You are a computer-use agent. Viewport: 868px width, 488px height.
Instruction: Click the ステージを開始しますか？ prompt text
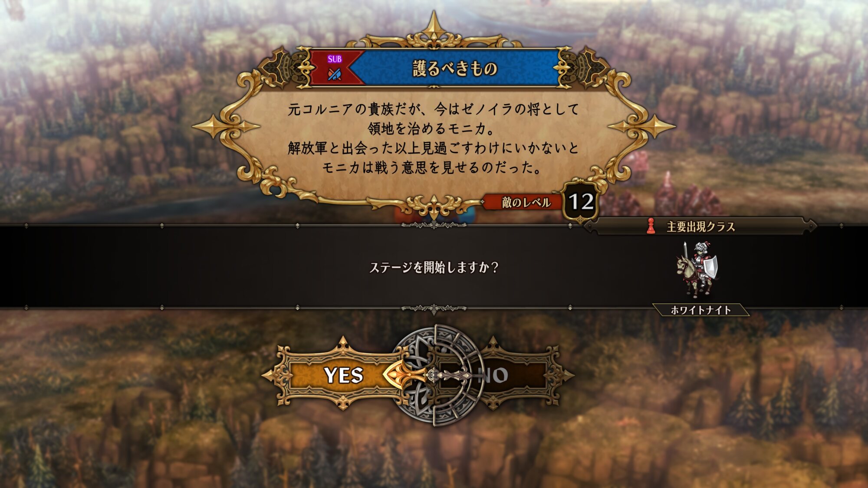tap(434, 267)
